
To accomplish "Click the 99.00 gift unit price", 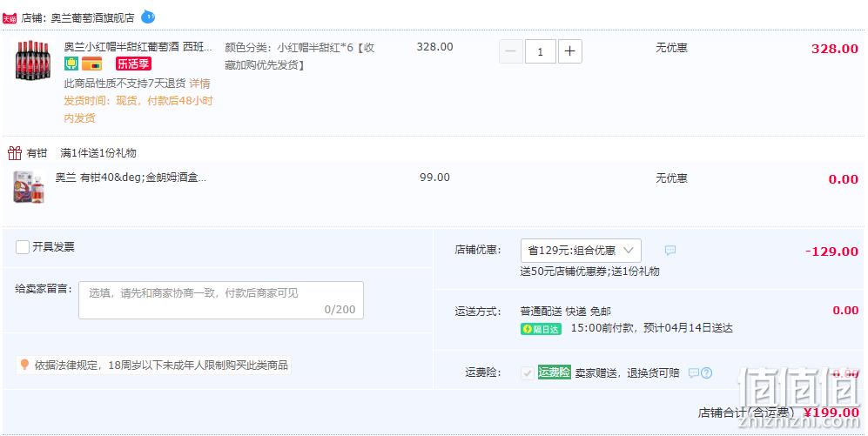I will point(434,178).
